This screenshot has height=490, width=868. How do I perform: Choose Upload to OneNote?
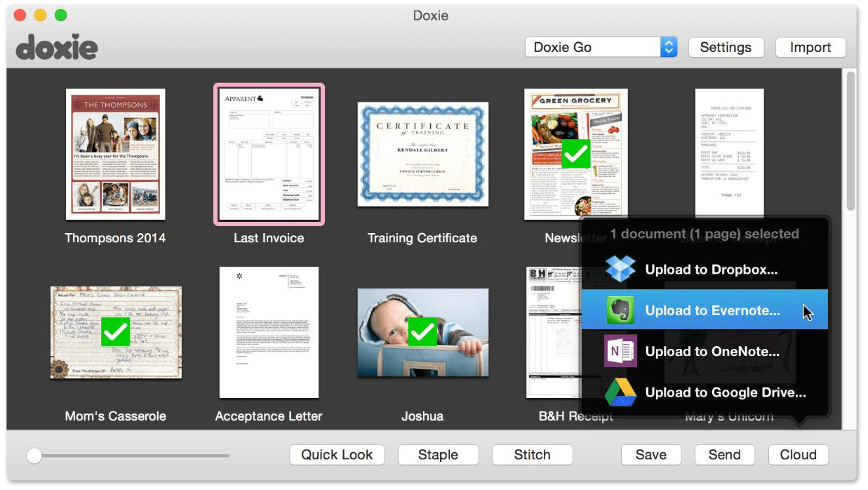(705, 351)
